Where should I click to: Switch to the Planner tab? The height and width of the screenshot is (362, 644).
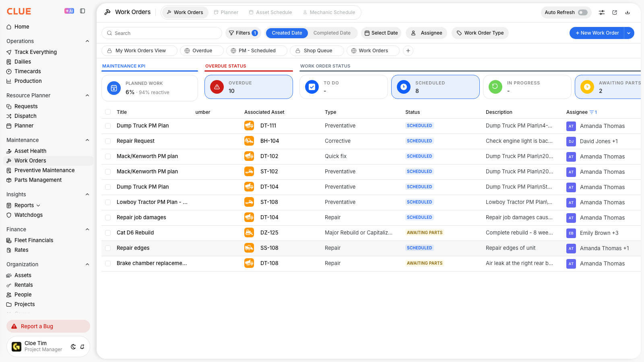226,12
